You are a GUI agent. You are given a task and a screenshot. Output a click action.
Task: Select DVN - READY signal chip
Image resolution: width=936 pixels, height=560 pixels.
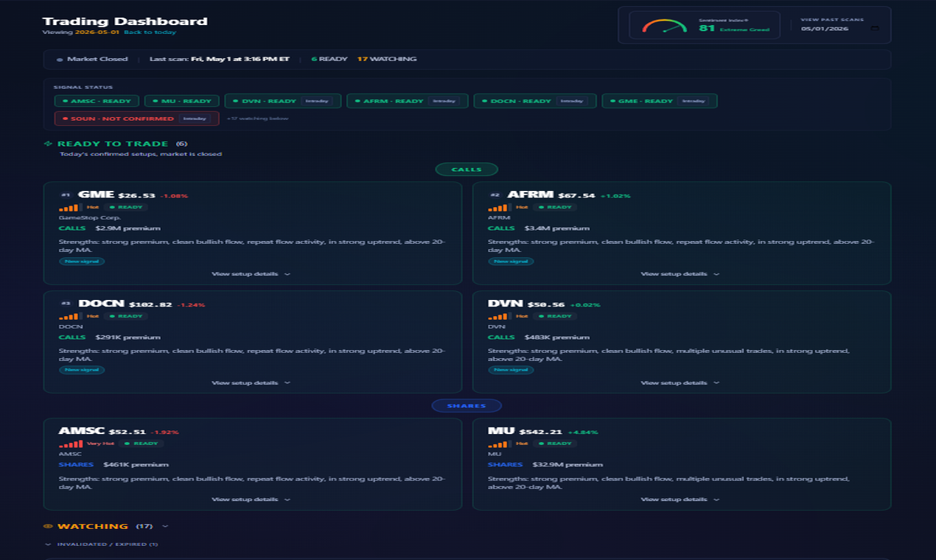(x=283, y=101)
